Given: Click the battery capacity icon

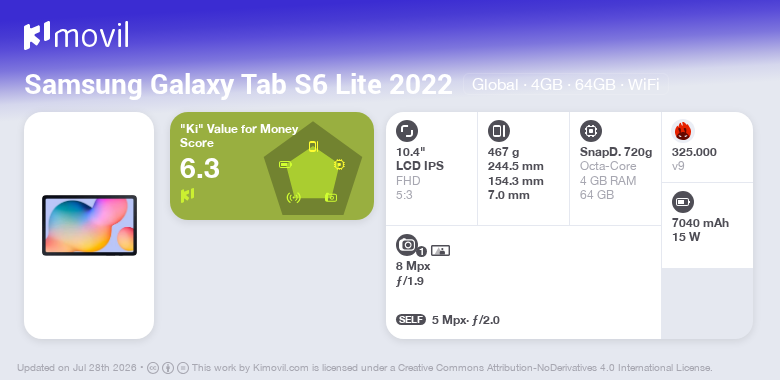Looking at the screenshot, I should click(x=683, y=202).
